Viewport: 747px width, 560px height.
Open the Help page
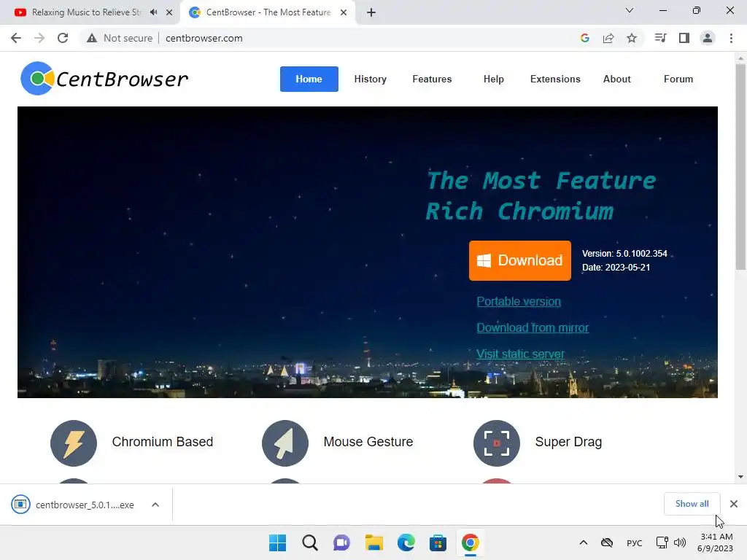click(x=494, y=79)
